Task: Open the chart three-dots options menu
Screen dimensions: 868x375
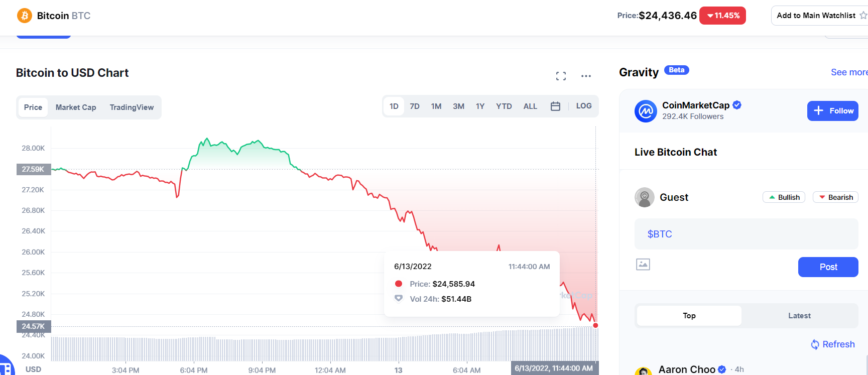Action: [586, 76]
